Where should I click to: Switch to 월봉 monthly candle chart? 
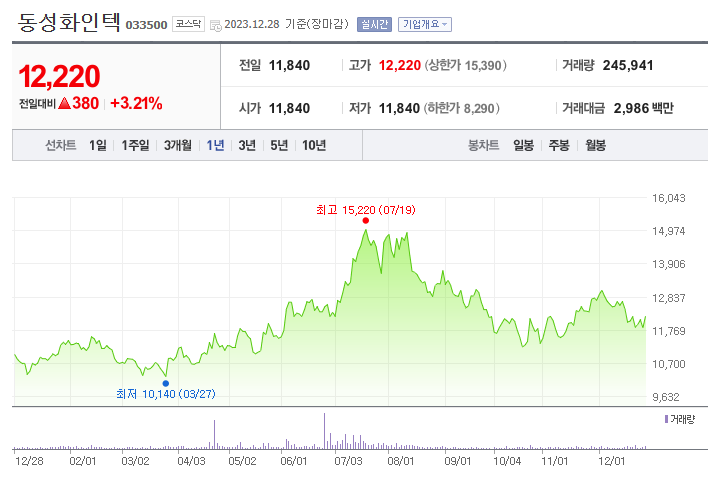[596, 145]
